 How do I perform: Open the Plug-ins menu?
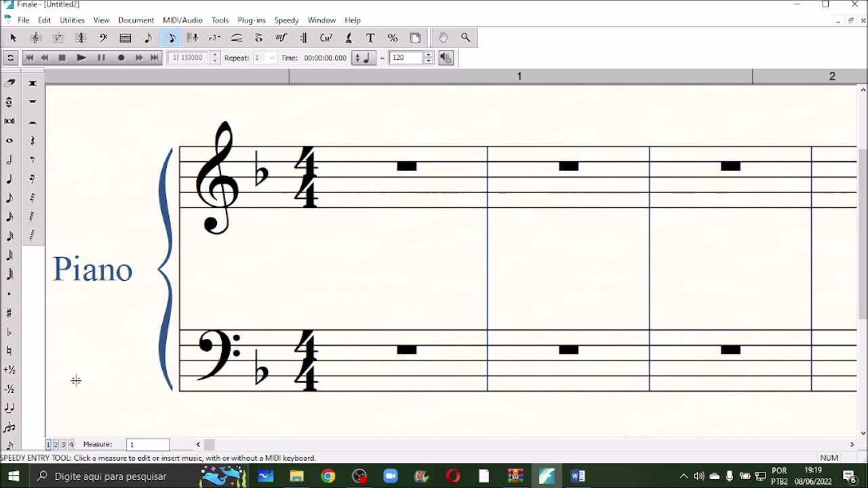(252, 20)
